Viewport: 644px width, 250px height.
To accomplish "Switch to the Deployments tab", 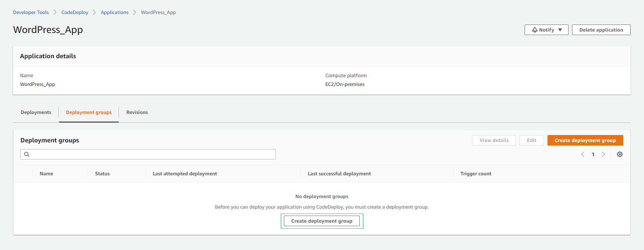I will click(x=36, y=112).
